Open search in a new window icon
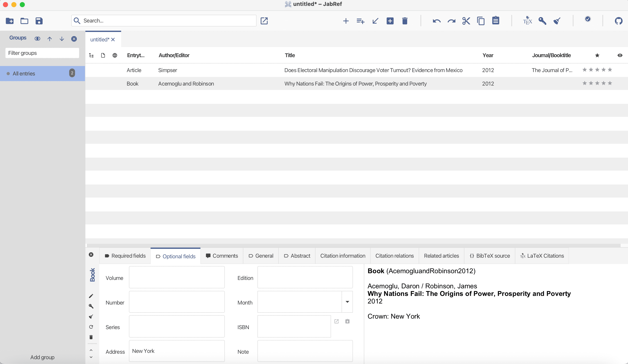This screenshot has width=628, height=364. 264,21
